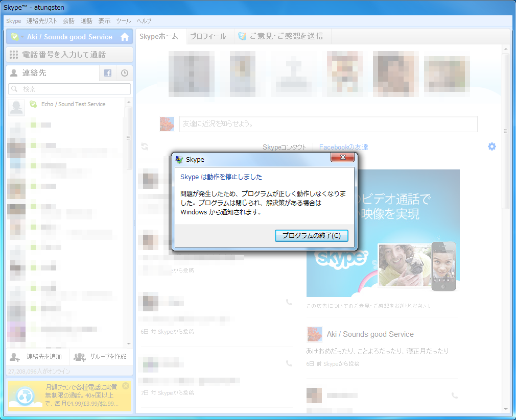Open the ツール menu
This screenshot has height=420, width=516.
[124, 21]
